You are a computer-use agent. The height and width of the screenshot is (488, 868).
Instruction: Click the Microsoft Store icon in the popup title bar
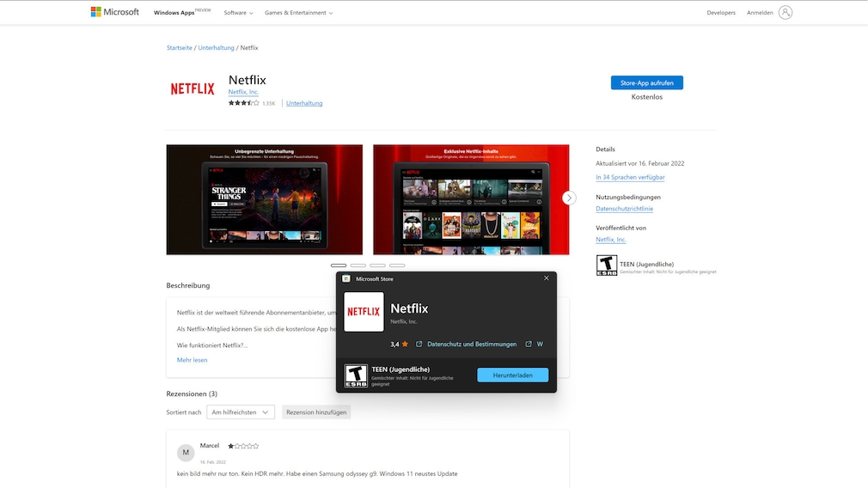[346, 279]
